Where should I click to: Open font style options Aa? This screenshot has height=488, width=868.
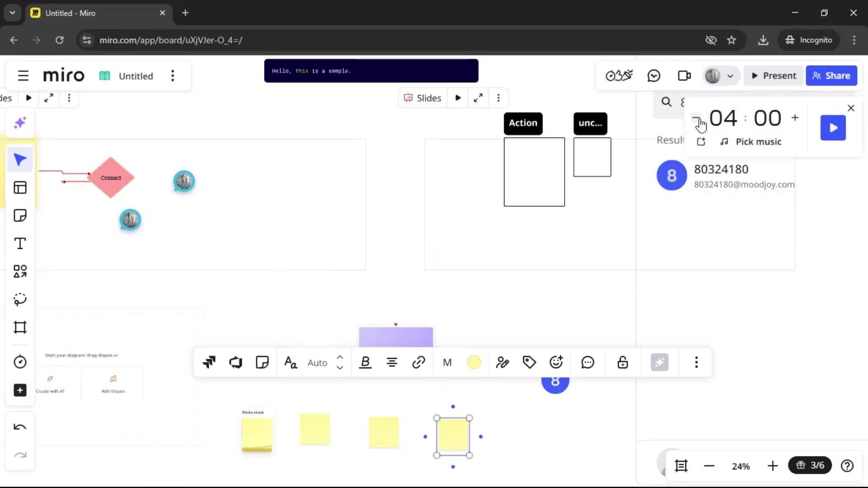click(290, 362)
